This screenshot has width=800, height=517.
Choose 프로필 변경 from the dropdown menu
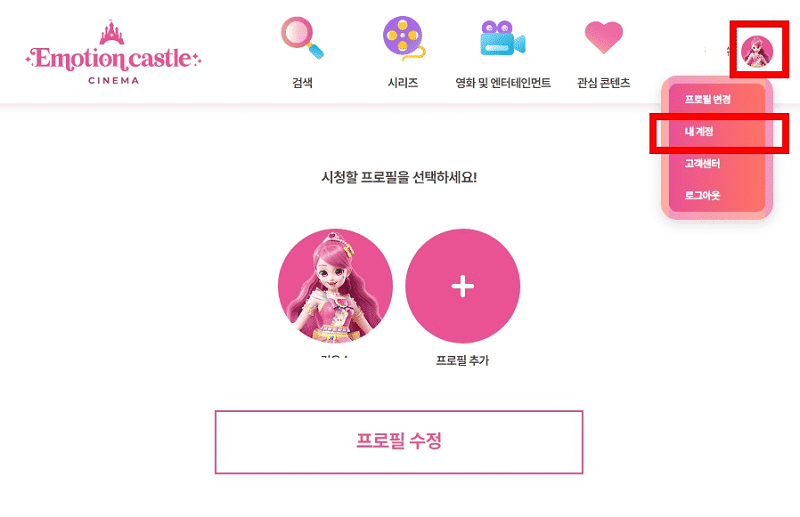[x=708, y=99]
